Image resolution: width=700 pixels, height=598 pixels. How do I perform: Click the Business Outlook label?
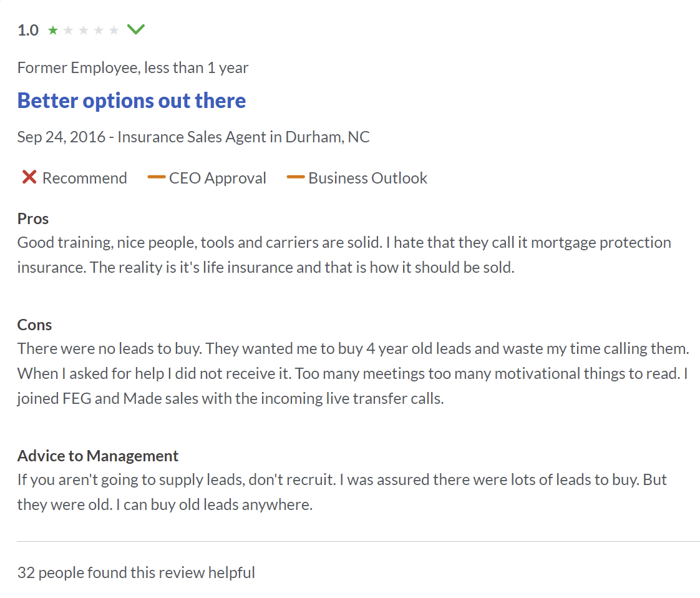(x=367, y=178)
